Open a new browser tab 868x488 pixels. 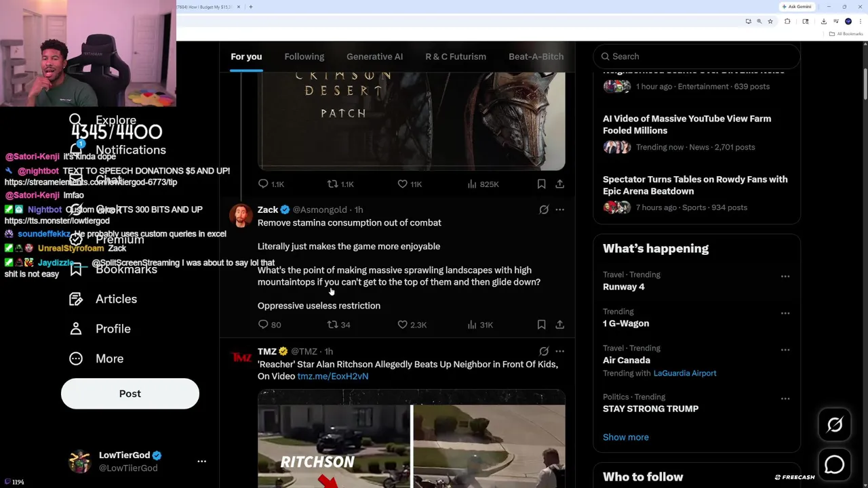coord(250,7)
